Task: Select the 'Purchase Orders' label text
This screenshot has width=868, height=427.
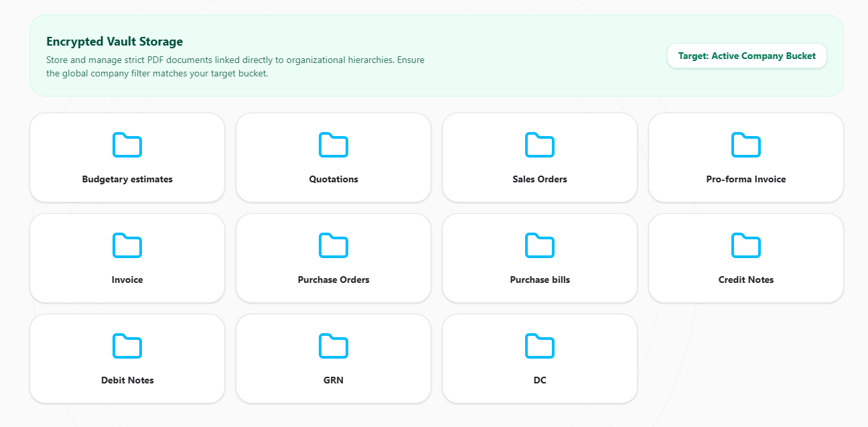Action: [x=334, y=280]
